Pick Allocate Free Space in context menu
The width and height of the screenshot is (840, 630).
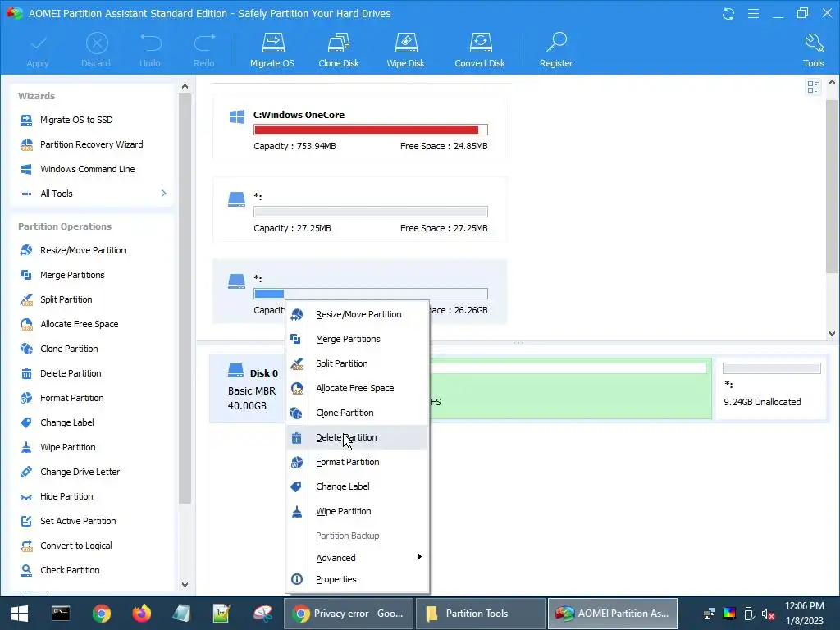tap(358, 388)
